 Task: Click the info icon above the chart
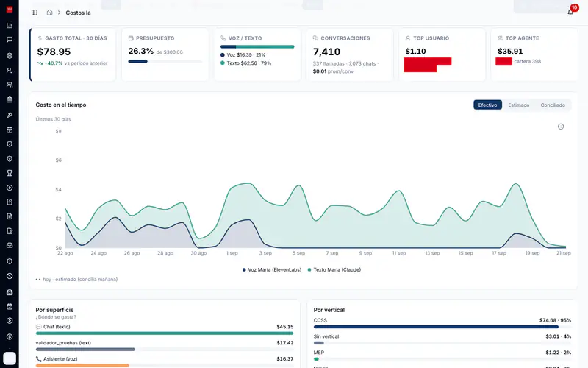pos(561,127)
